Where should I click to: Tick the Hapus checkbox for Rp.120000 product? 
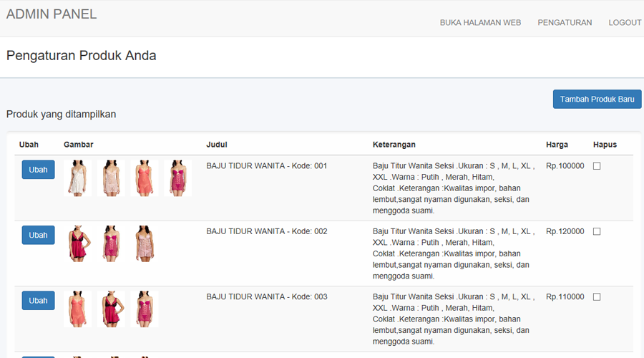point(597,231)
